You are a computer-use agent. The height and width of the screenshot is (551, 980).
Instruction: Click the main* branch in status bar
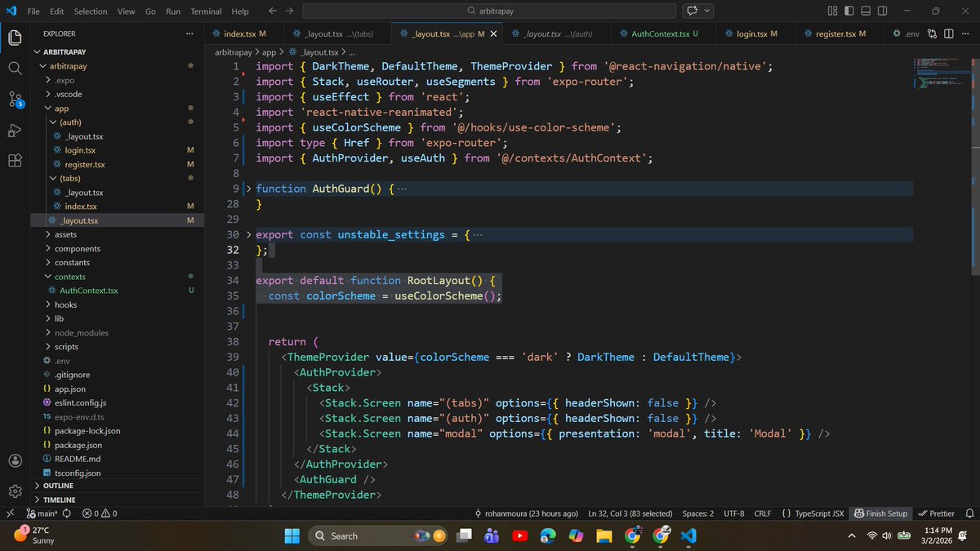(x=41, y=513)
